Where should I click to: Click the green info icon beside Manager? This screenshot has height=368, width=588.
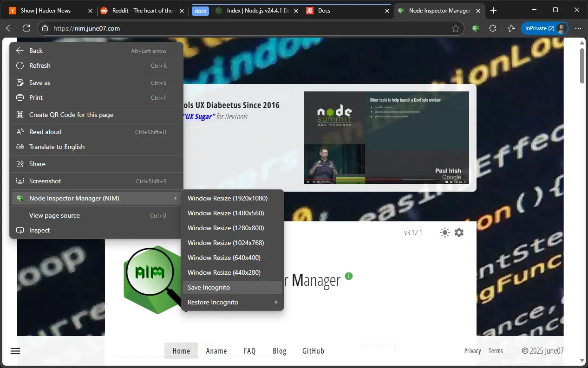349,276
